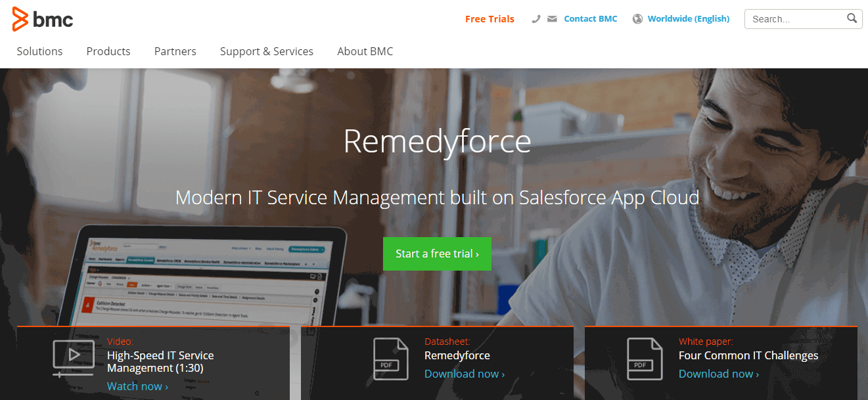The image size is (868, 400).
Task: Open the Worldwide (English) region selector
Action: point(689,19)
